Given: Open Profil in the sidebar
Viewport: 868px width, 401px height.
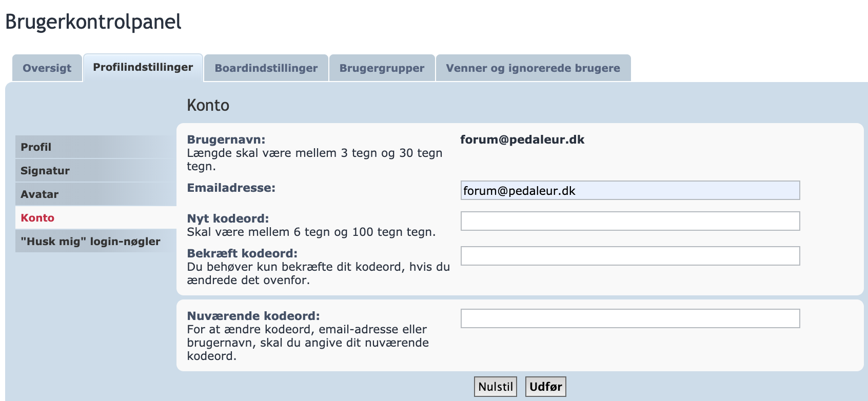Looking at the screenshot, I should click(x=36, y=147).
